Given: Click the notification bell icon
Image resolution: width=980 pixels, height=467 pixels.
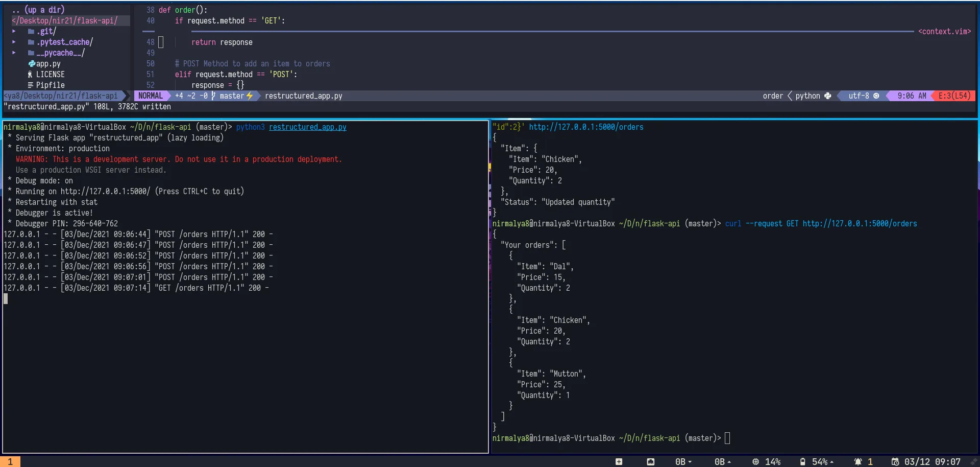Looking at the screenshot, I should pyautogui.click(x=857, y=461).
